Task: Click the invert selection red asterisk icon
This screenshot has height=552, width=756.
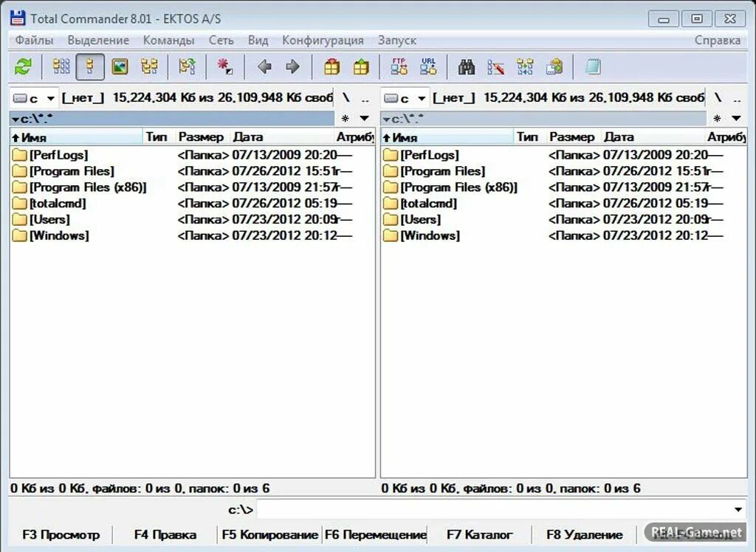Action: click(x=224, y=66)
